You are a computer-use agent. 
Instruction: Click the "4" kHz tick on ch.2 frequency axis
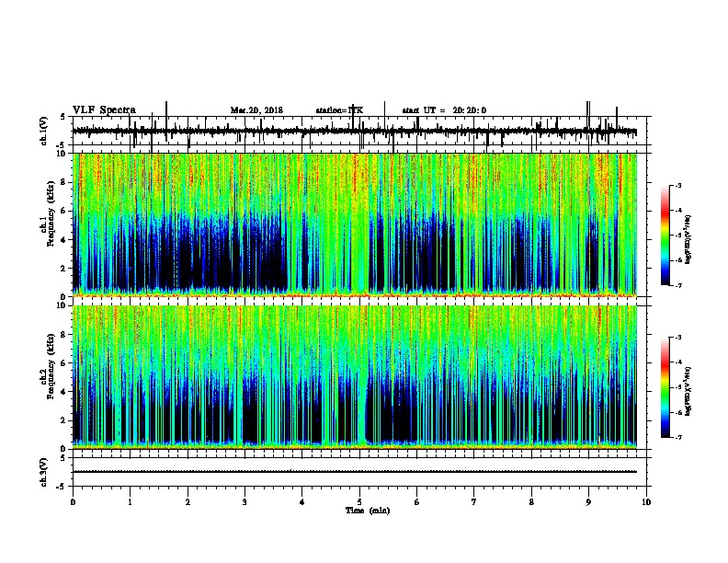point(64,392)
